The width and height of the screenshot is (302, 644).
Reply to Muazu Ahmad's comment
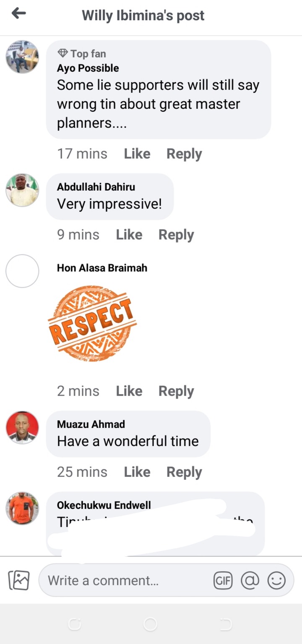[x=184, y=472]
